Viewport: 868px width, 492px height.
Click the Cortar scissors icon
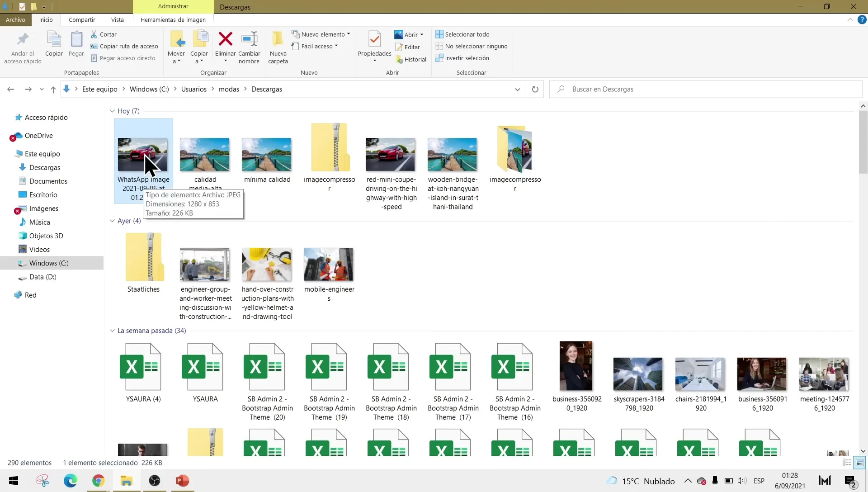pyautogui.click(x=94, y=34)
